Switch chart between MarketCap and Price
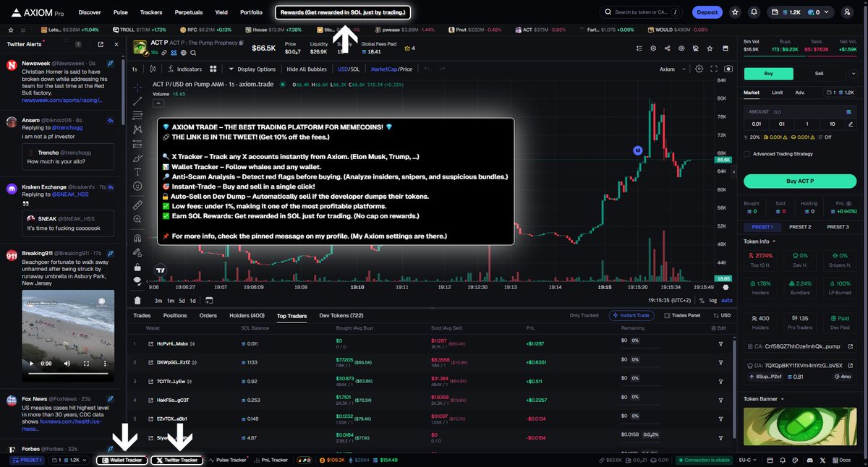 click(391, 69)
